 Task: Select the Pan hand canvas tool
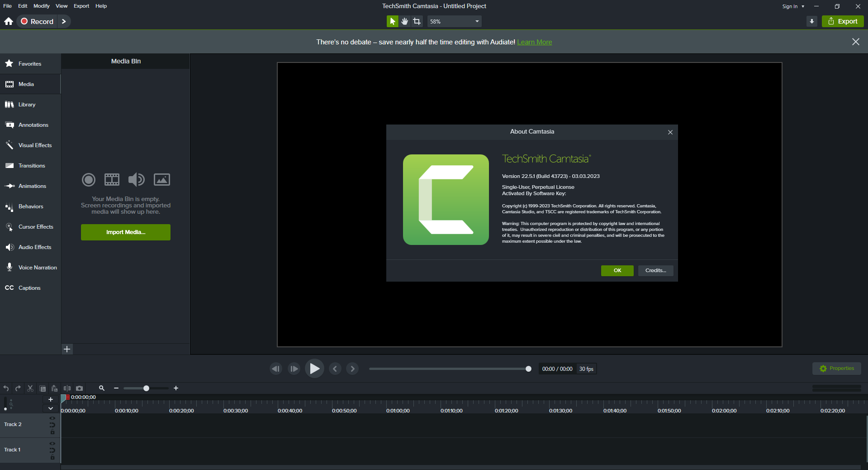pyautogui.click(x=405, y=21)
